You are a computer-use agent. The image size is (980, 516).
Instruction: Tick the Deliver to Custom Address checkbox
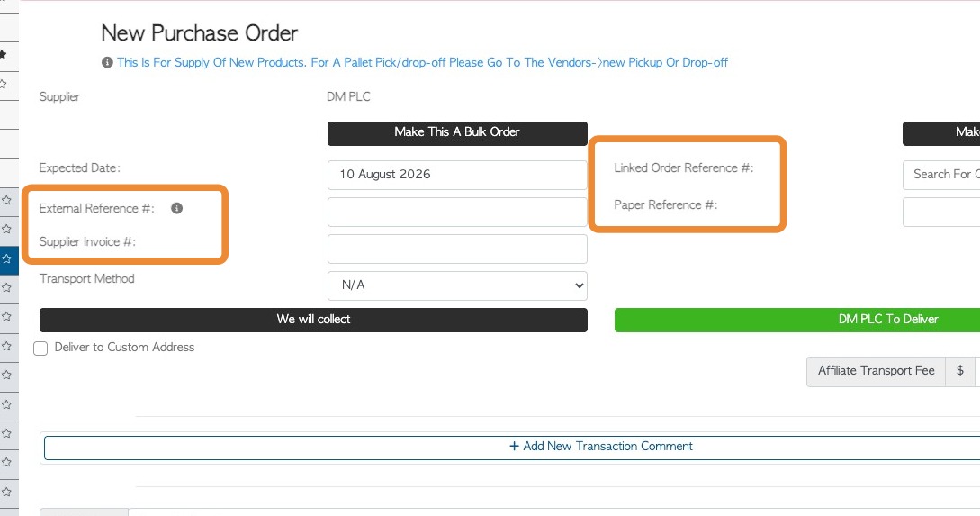[40, 349]
